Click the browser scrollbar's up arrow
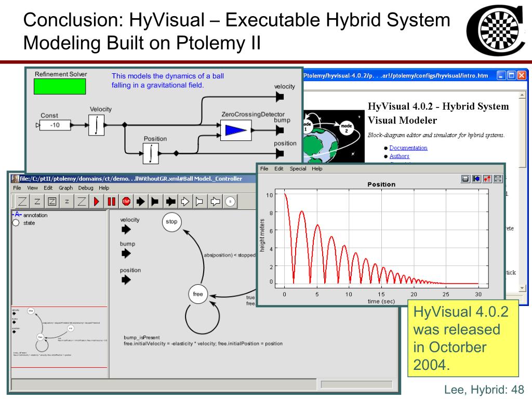Viewport: 532px width, 399px height. point(522,96)
